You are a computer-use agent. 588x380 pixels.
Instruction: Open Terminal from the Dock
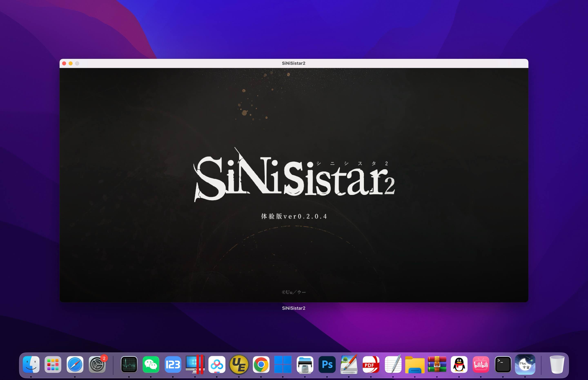tap(503, 364)
